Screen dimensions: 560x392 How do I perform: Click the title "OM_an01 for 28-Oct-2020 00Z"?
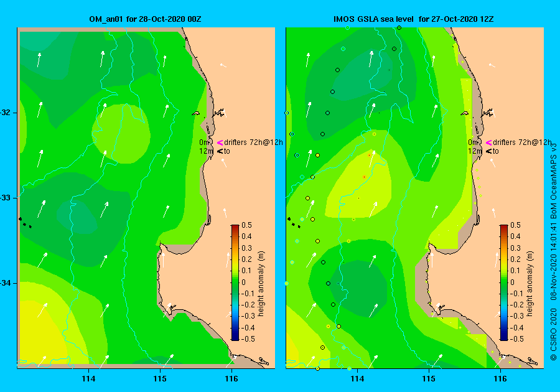145,19
